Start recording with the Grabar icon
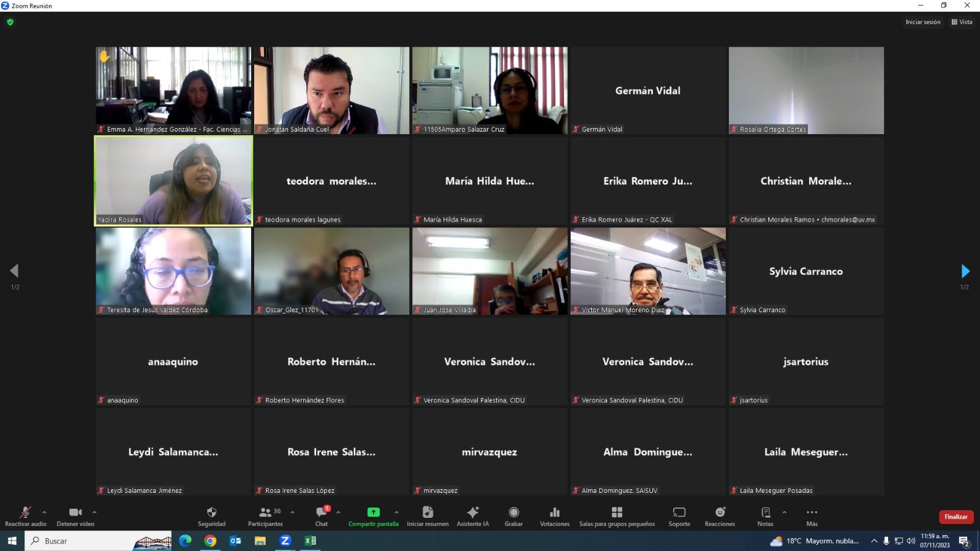The height and width of the screenshot is (551, 980). coord(513,512)
